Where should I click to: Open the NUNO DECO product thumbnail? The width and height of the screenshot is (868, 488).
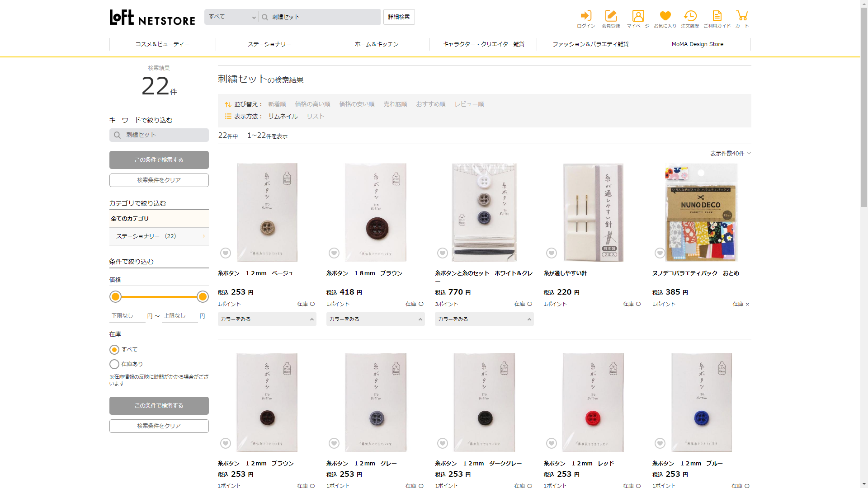click(701, 212)
